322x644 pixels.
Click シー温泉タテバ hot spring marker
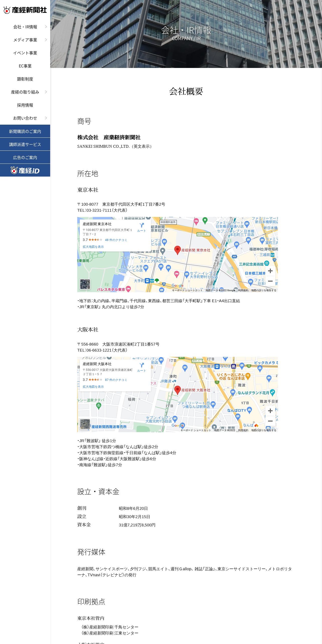(99, 406)
